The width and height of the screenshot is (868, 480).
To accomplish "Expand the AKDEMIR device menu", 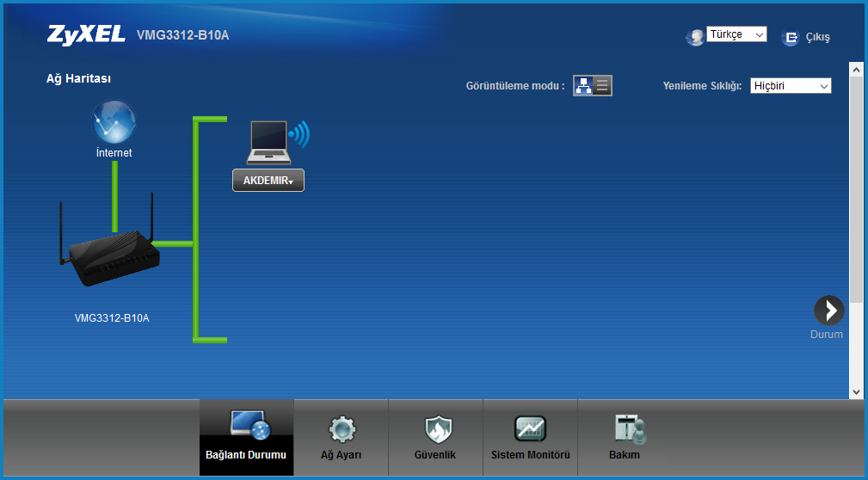I will [268, 181].
